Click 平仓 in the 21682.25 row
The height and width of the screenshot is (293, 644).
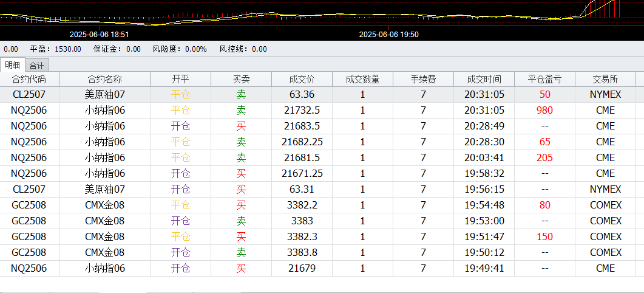pyautogui.click(x=181, y=142)
